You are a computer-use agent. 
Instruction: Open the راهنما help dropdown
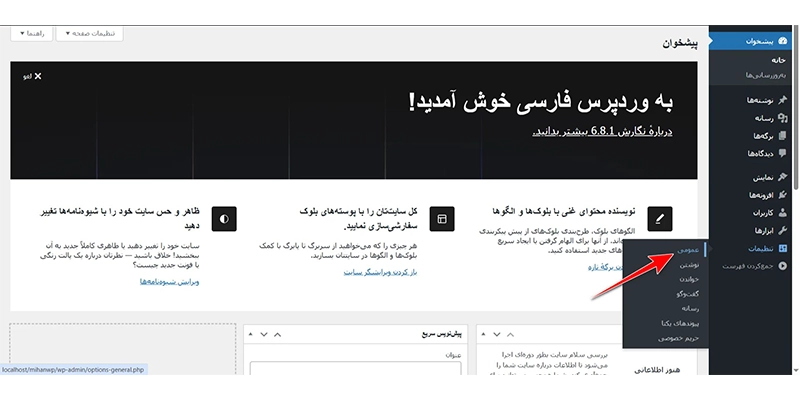pyautogui.click(x=32, y=34)
